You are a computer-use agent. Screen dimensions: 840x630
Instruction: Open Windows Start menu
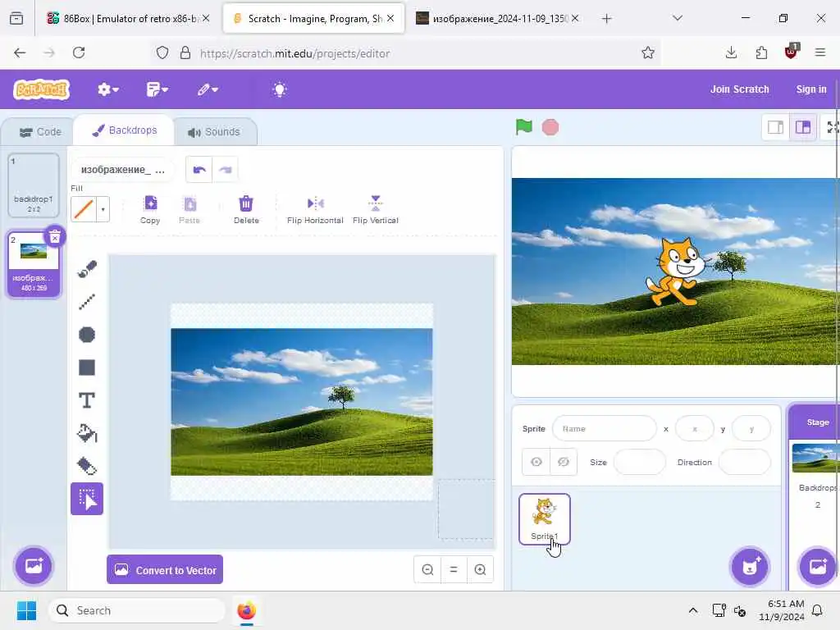pos(27,610)
